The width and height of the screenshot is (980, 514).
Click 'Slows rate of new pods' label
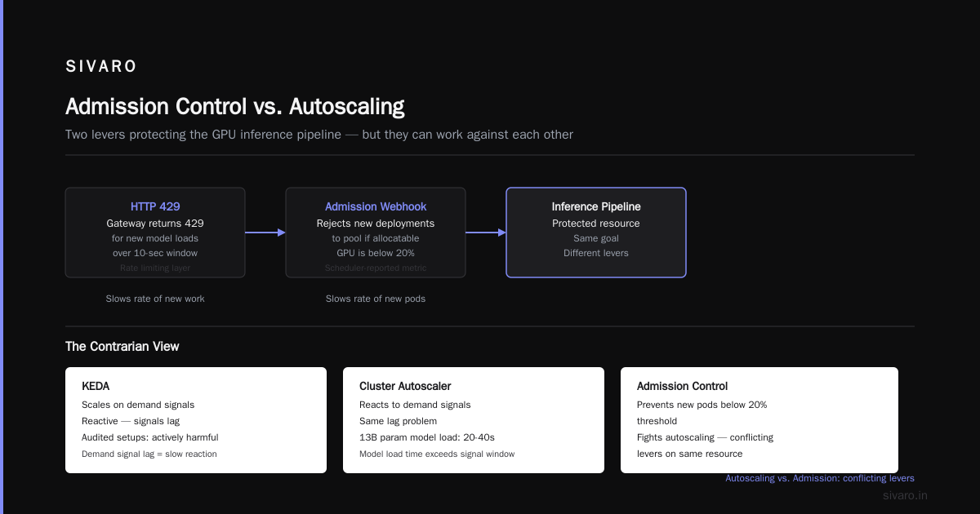[376, 299]
